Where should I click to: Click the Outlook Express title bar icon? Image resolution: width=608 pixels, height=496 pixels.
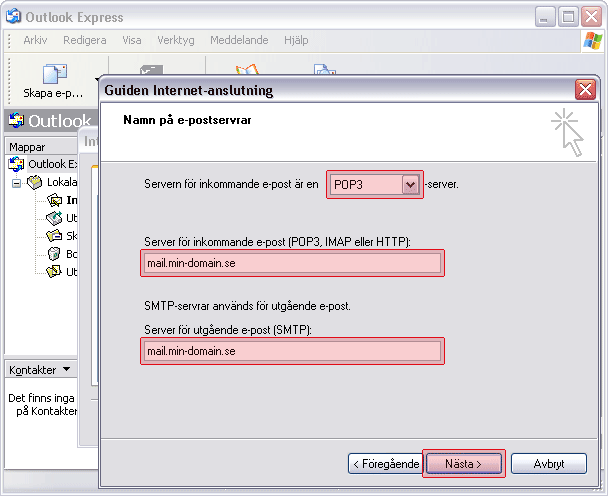pos(13,17)
